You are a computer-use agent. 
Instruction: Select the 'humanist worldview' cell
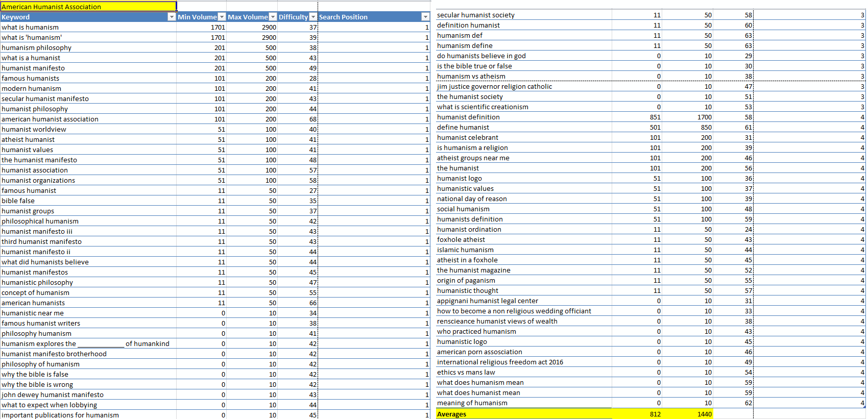point(88,129)
